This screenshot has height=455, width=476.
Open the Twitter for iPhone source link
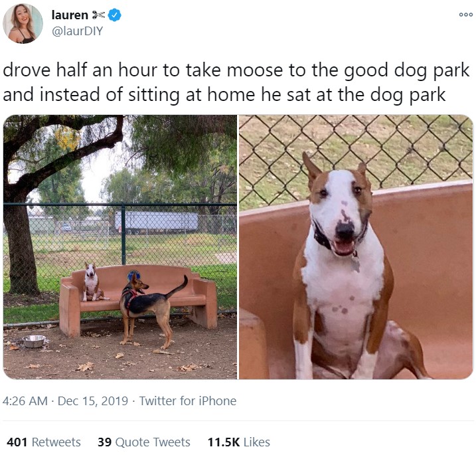(x=188, y=401)
